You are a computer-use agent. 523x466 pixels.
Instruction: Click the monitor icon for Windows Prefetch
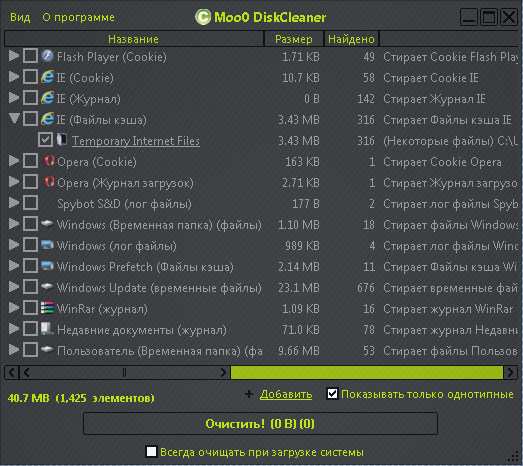(47, 266)
